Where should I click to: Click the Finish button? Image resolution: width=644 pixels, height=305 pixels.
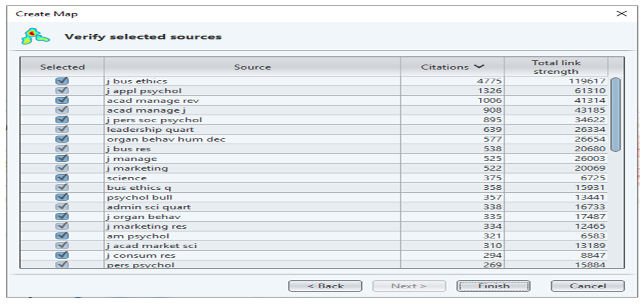coord(493,286)
